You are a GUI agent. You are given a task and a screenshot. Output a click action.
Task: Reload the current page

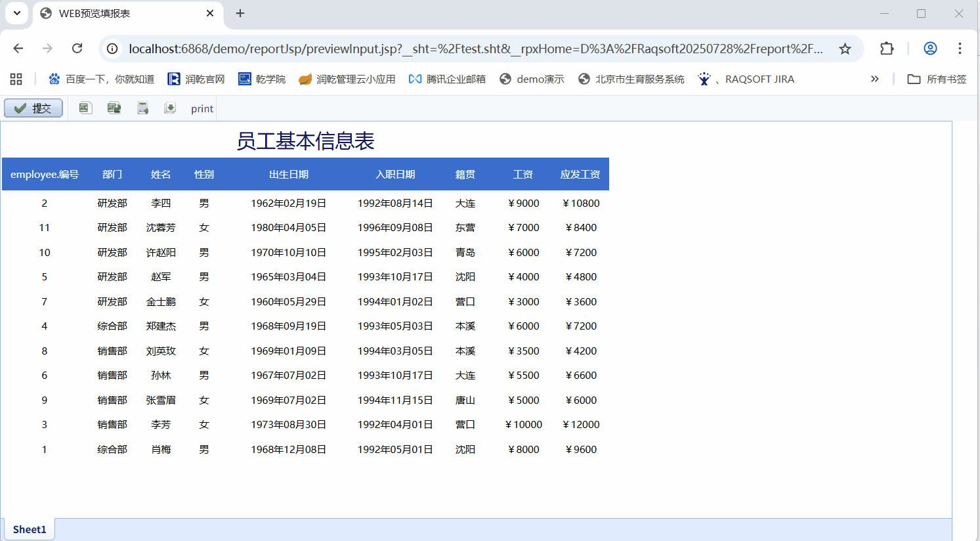pyautogui.click(x=77, y=49)
